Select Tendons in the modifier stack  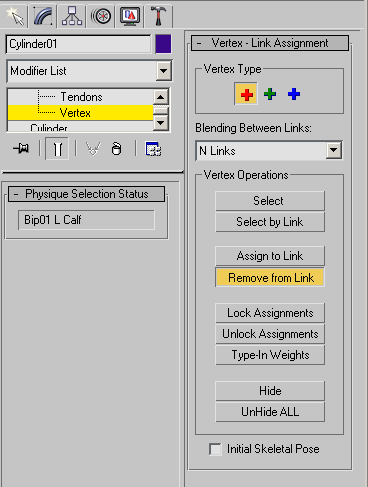tap(81, 97)
